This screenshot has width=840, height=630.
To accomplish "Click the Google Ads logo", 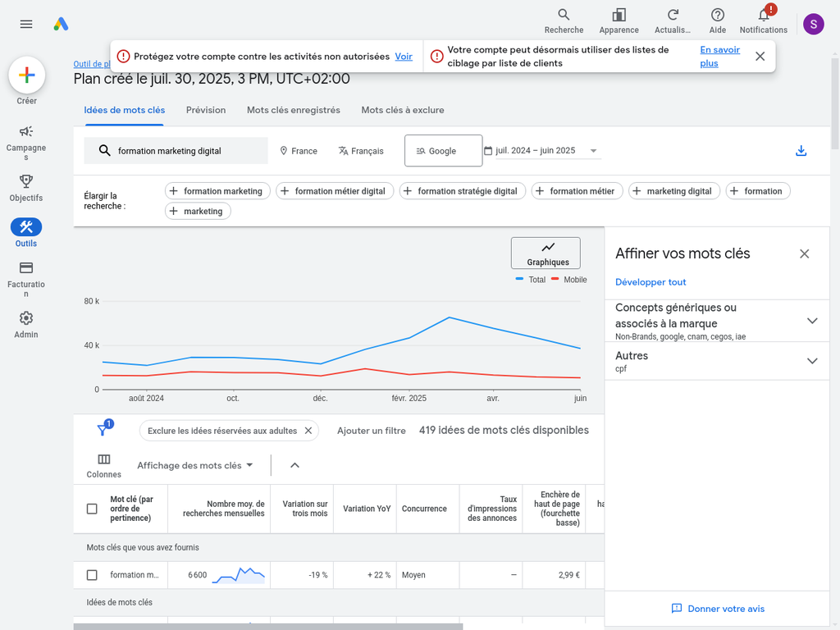I will point(61,24).
